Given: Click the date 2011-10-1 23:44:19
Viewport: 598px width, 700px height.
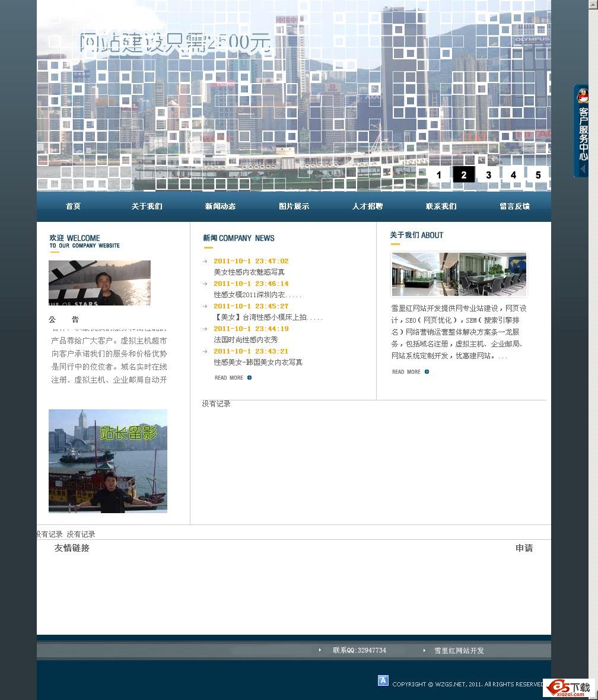Looking at the screenshot, I should tap(251, 329).
